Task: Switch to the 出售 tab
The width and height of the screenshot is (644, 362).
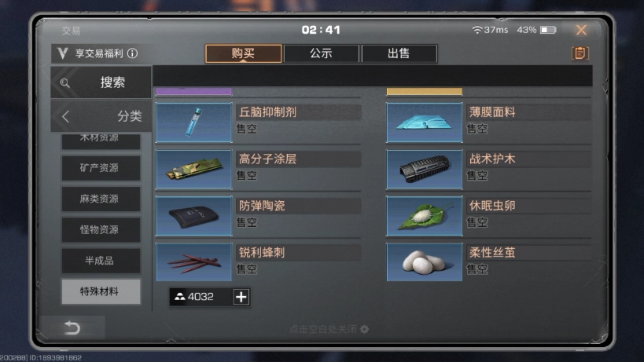Action: coord(399,53)
